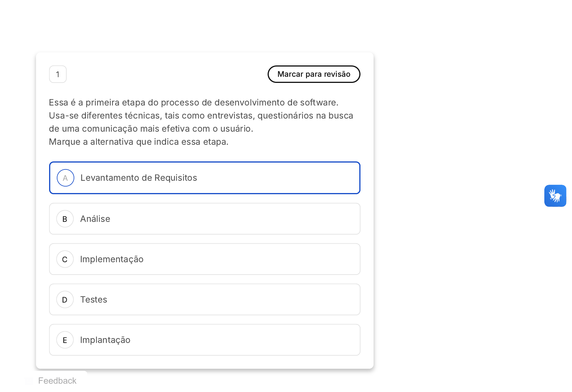Select the letter E radio circle
The height and width of the screenshot is (392, 572).
[x=65, y=340]
